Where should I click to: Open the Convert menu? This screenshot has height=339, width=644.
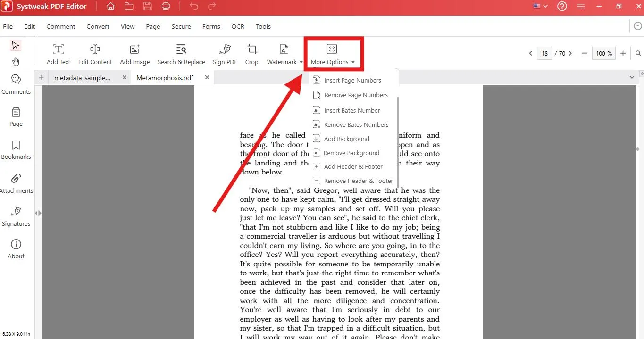(x=98, y=26)
